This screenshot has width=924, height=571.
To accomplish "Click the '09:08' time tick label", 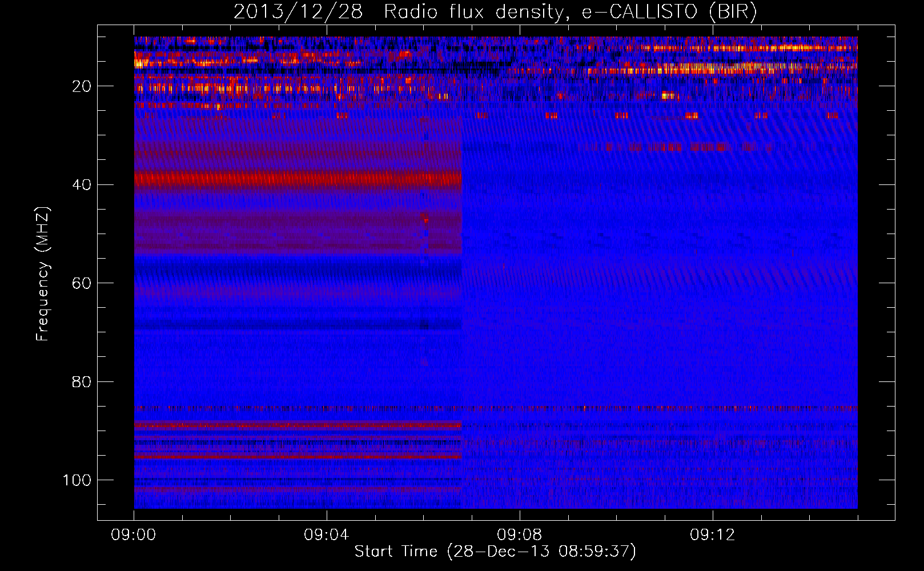I will click(x=520, y=535).
